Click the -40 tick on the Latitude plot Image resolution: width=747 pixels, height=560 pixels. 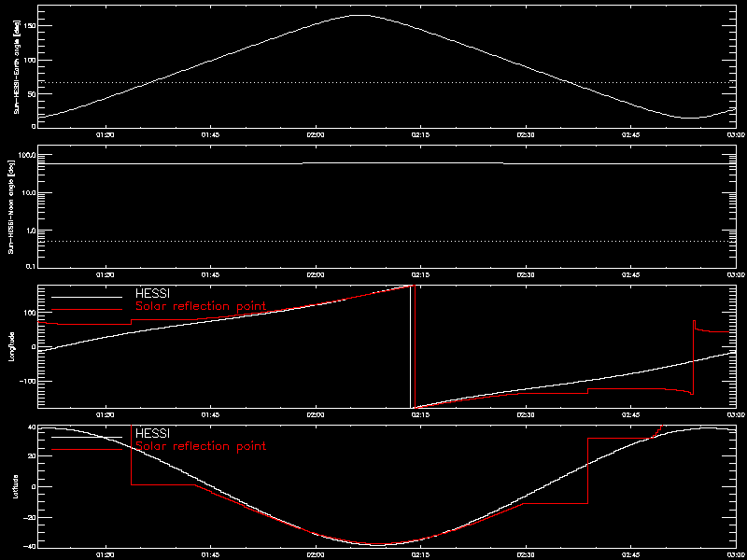29,546
